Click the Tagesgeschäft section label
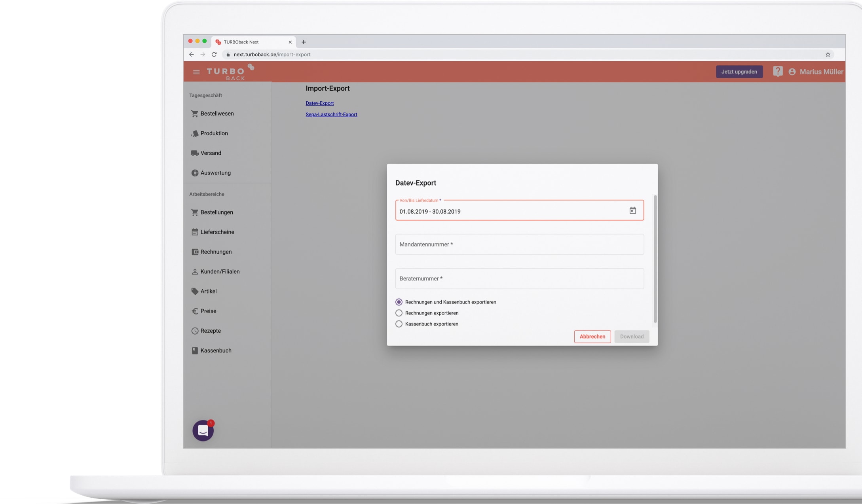The width and height of the screenshot is (862, 504). click(x=205, y=95)
